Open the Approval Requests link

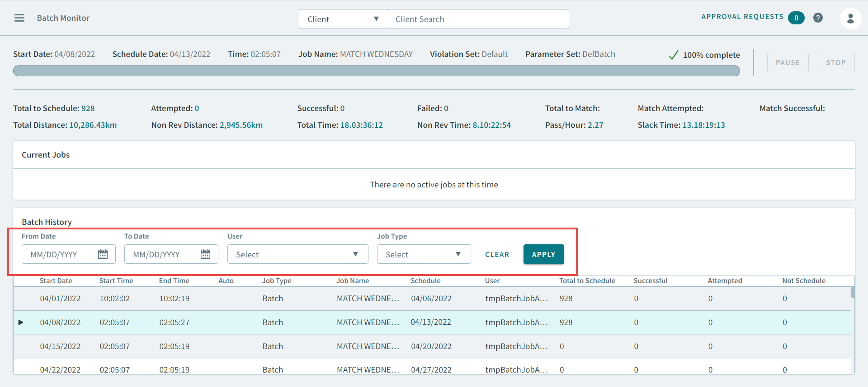pyautogui.click(x=742, y=17)
